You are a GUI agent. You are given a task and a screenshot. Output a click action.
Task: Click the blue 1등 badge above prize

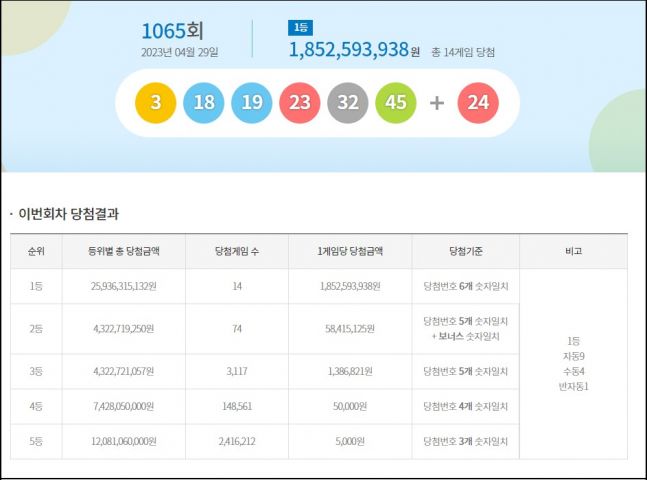[300, 28]
